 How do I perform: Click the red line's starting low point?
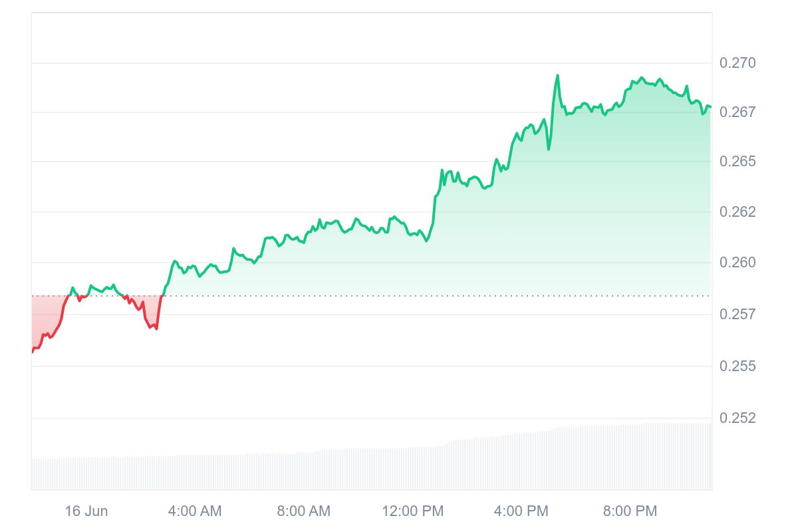pos(33,351)
